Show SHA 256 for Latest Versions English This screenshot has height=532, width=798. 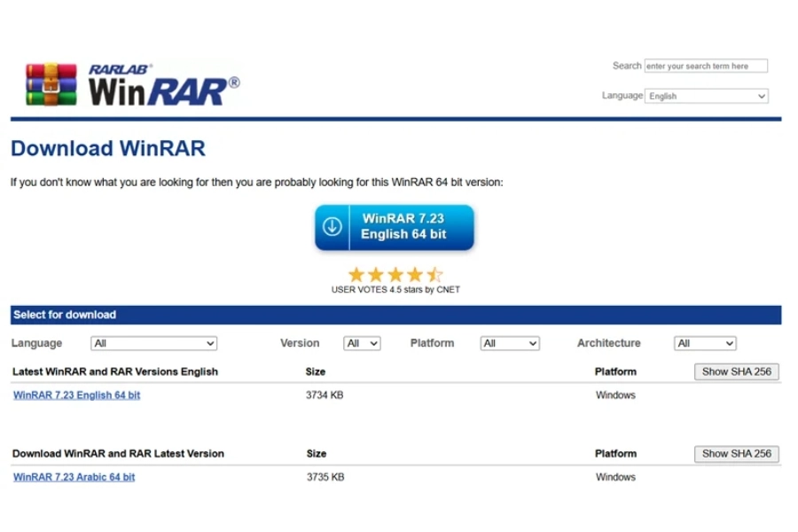pyautogui.click(x=737, y=372)
